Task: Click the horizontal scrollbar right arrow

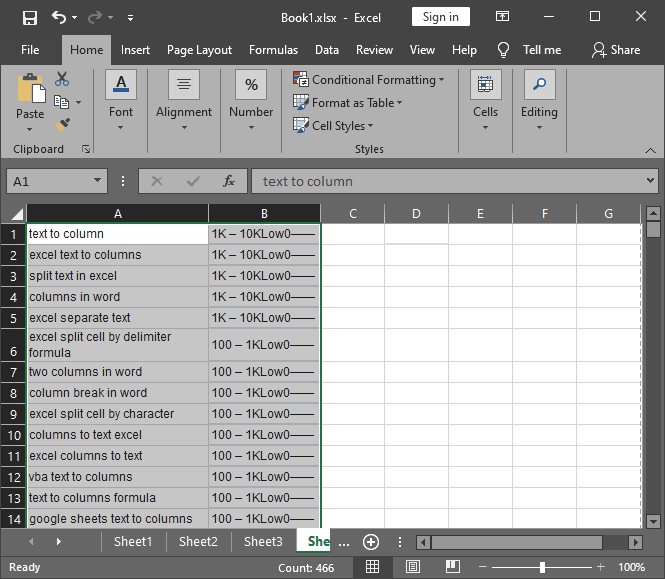Action: pos(635,542)
